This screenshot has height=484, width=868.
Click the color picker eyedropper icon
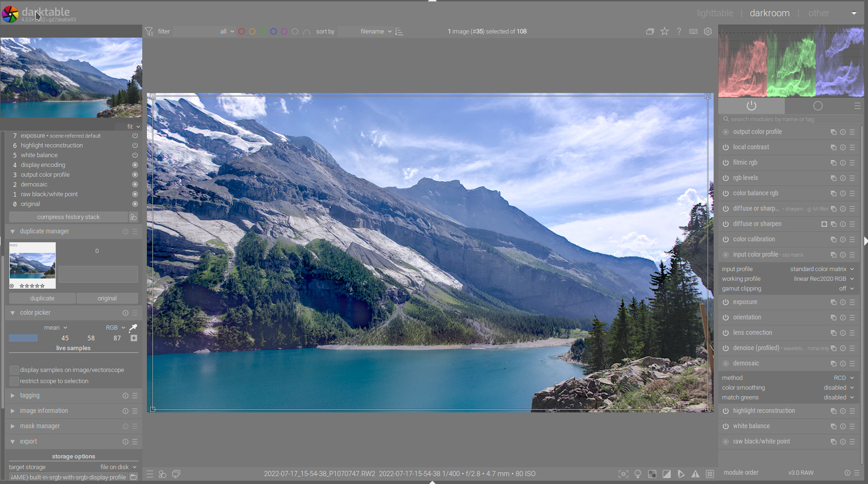click(133, 327)
